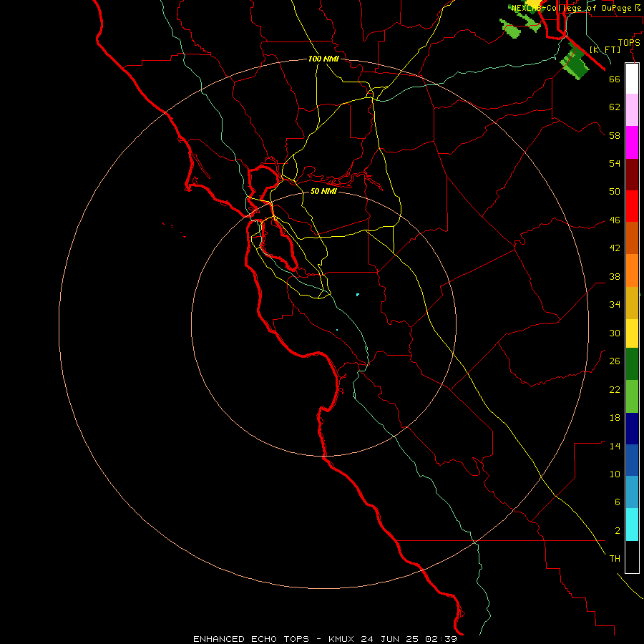
Task: Click the 'TOPS' legend title
Action: [629, 43]
